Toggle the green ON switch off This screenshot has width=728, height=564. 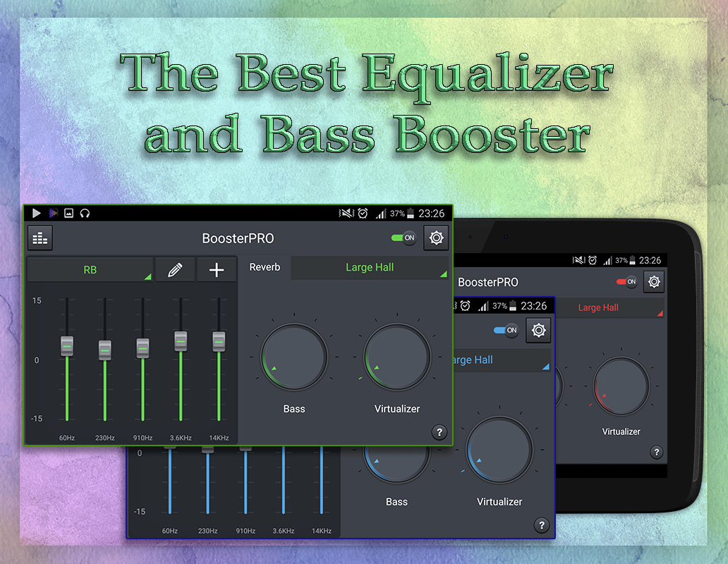tap(404, 238)
